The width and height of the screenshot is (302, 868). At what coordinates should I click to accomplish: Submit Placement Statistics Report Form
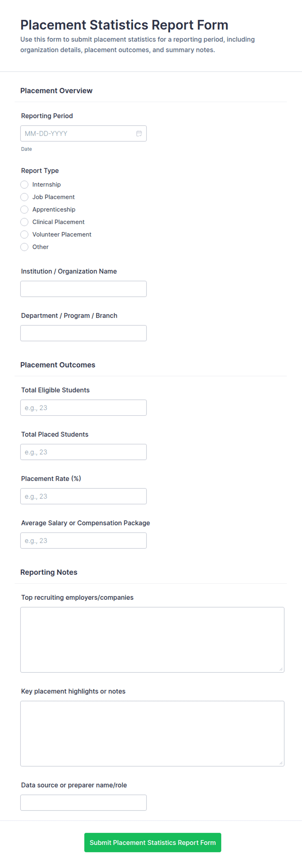point(152,842)
